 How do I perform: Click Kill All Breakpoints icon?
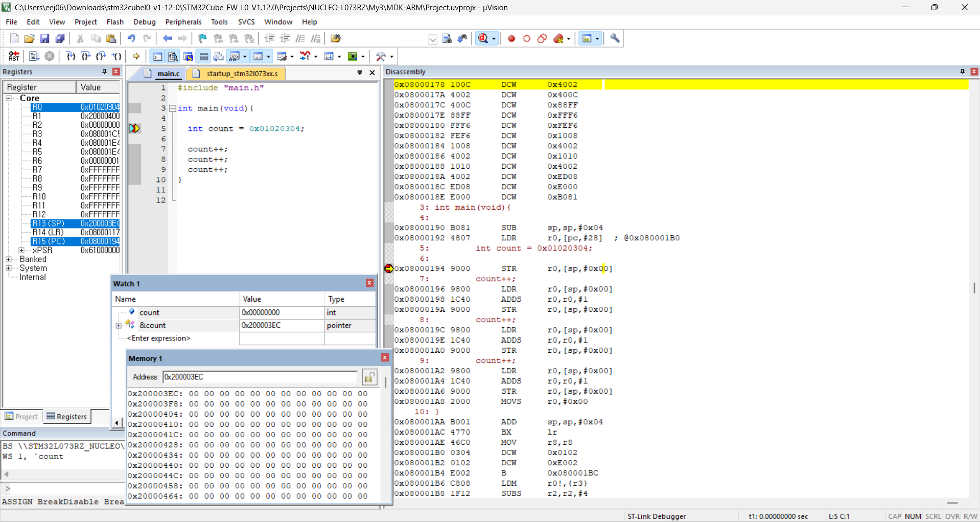pyautogui.click(x=558, y=38)
